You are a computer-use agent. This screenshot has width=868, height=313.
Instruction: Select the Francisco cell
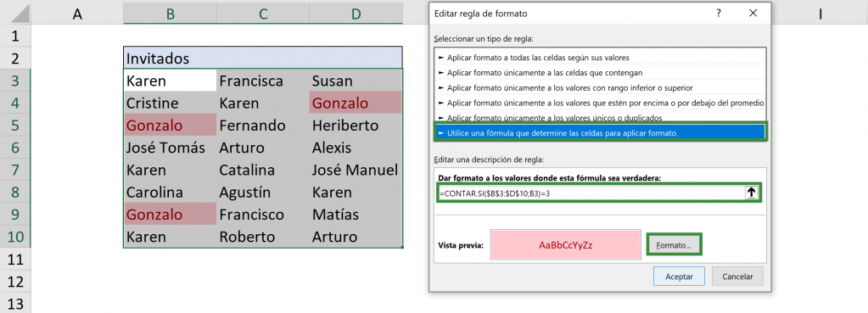263,215
